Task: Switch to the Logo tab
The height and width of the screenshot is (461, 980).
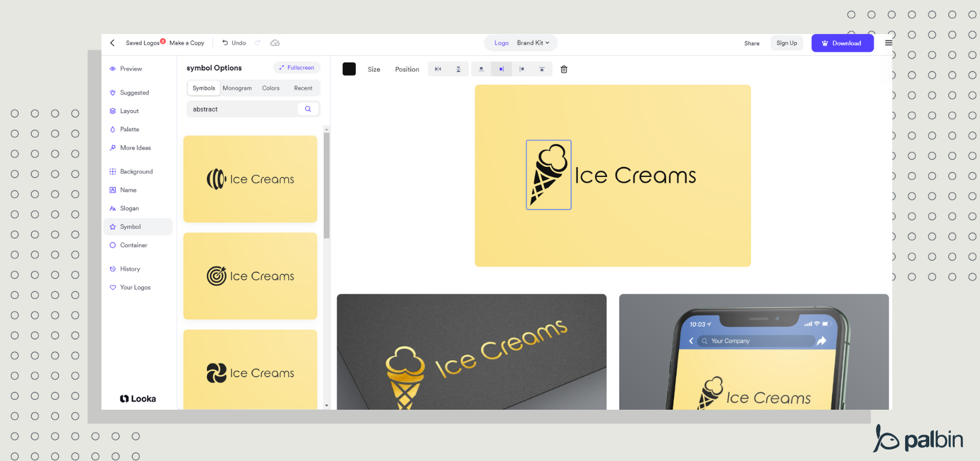Action: 502,43
